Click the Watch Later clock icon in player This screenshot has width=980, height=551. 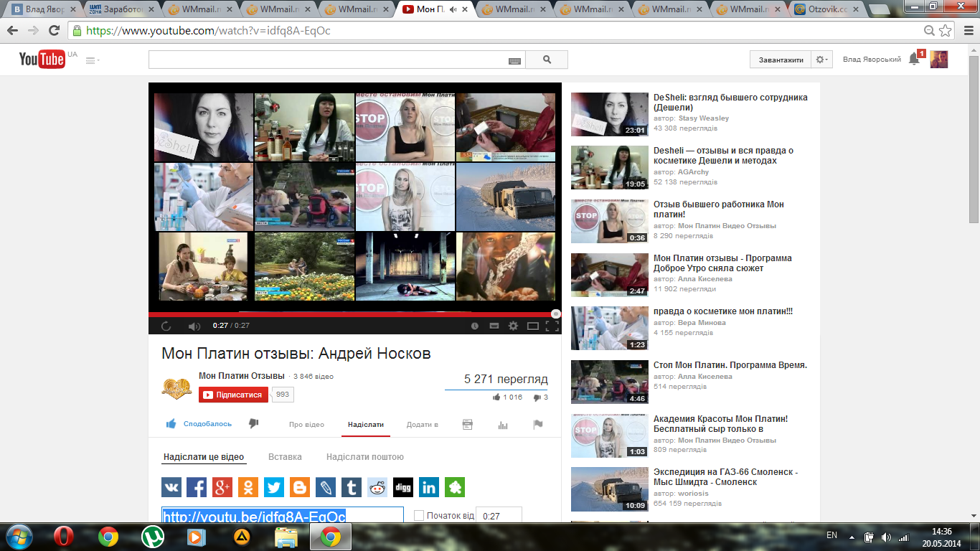point(475,326)
